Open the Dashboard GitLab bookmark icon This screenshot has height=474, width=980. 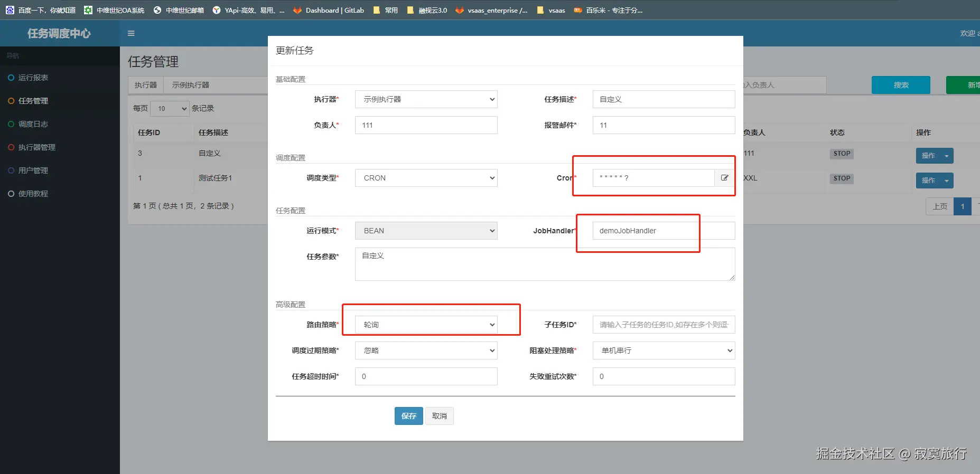tap(297, 10)
